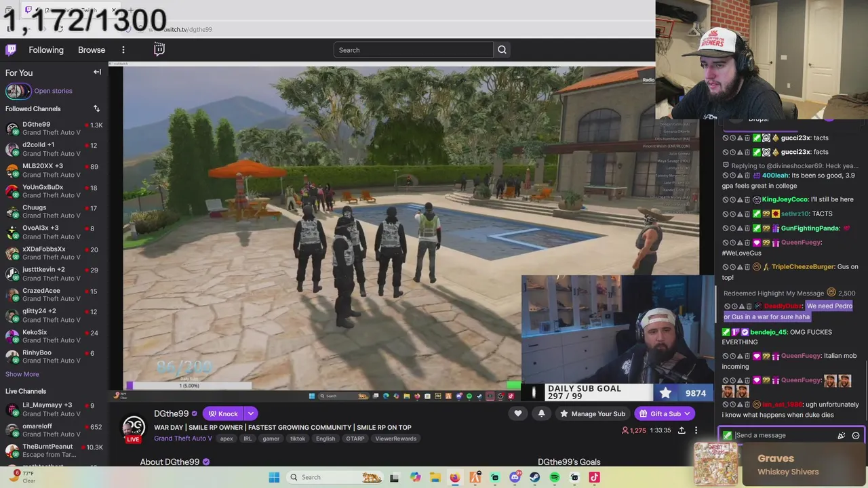
Task: Click the chat panel scrollbar
Action: pos(865,389)
